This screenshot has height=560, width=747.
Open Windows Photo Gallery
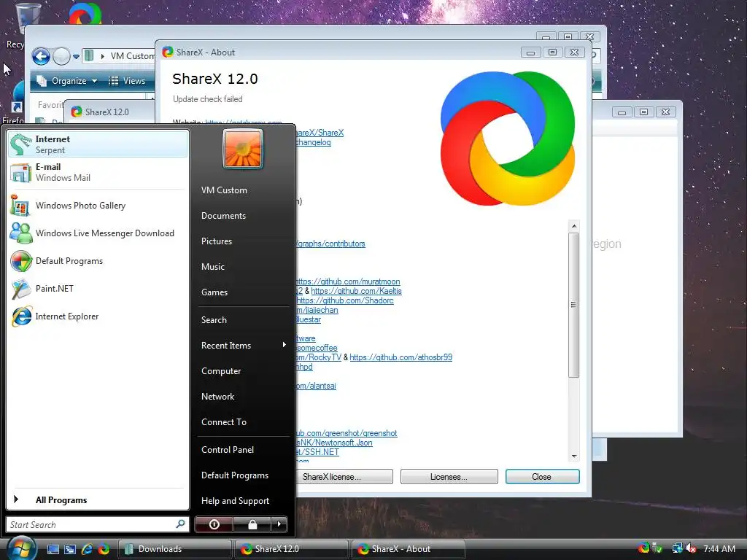click(x=98, y=206)
